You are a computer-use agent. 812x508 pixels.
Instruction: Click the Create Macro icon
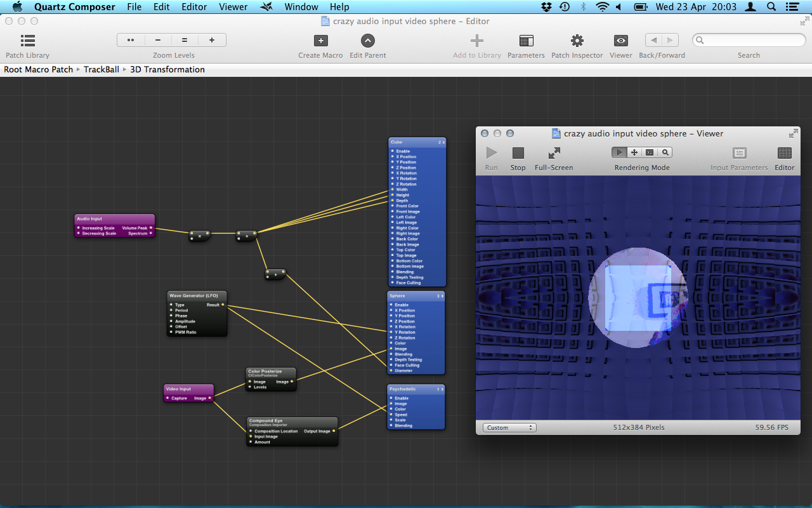click(320, 41)
